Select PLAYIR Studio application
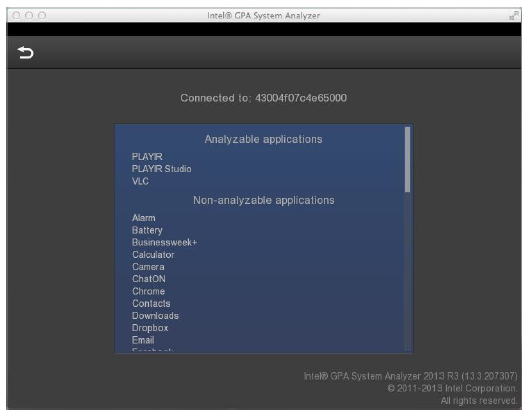The image size is (530, 416). [x=162, y=169]
